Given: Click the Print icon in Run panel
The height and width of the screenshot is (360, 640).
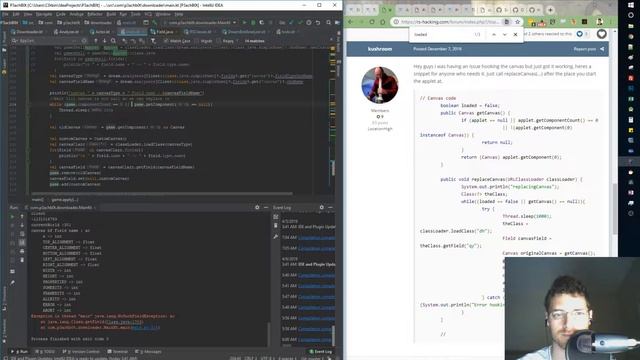Looking at the screenshot, I should [x=22, y=251].
